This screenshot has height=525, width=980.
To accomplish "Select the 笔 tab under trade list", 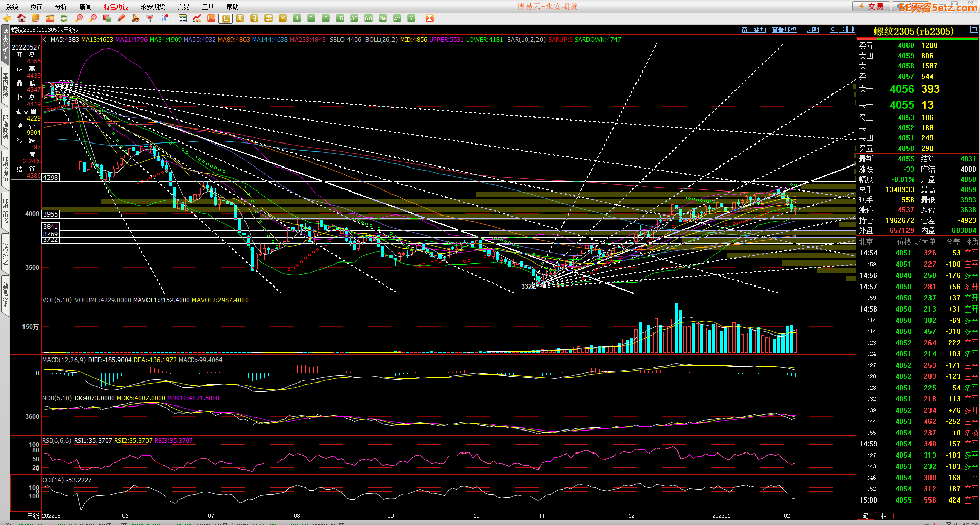I will pos(865,516).
